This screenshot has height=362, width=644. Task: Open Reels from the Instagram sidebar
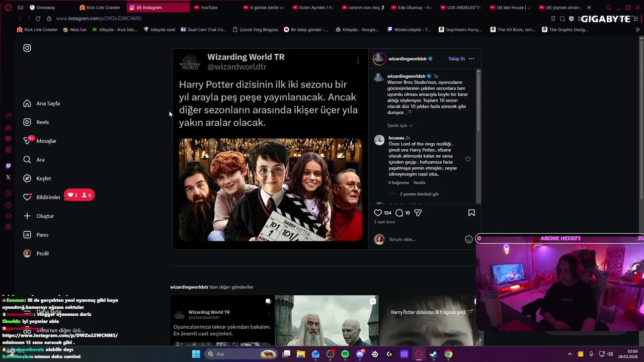coord(36,122)
